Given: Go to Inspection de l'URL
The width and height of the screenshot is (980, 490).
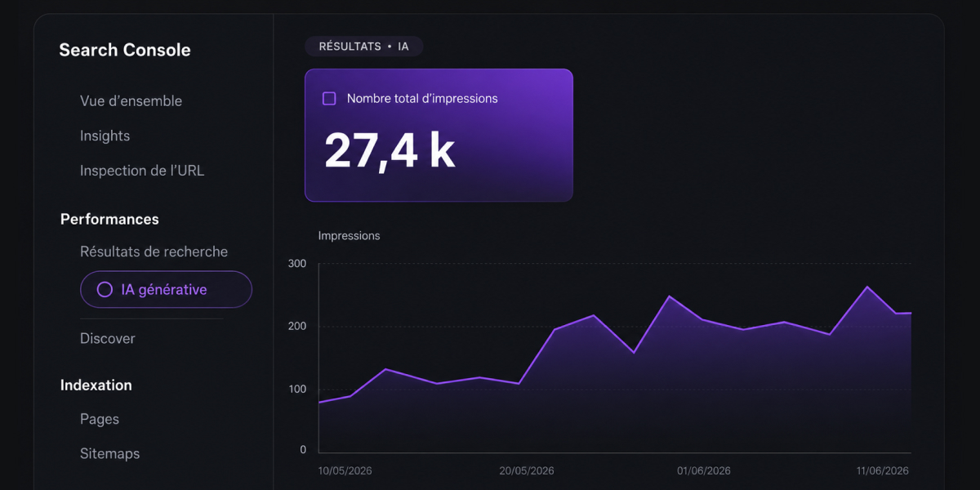Looking at the screenshot, I should click(x=142, y=171).
